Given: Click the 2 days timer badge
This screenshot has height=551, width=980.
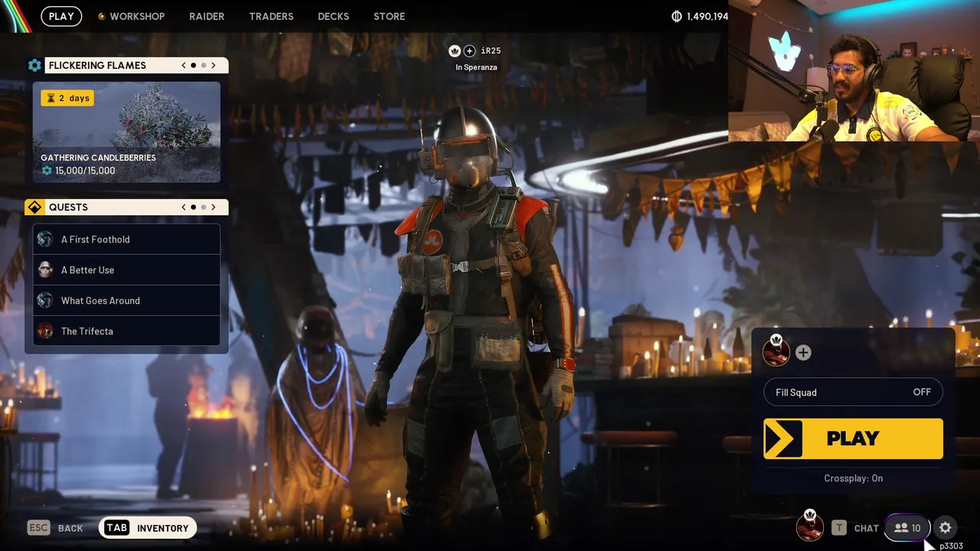Looking at the screenshot, I should coord(67,98).
